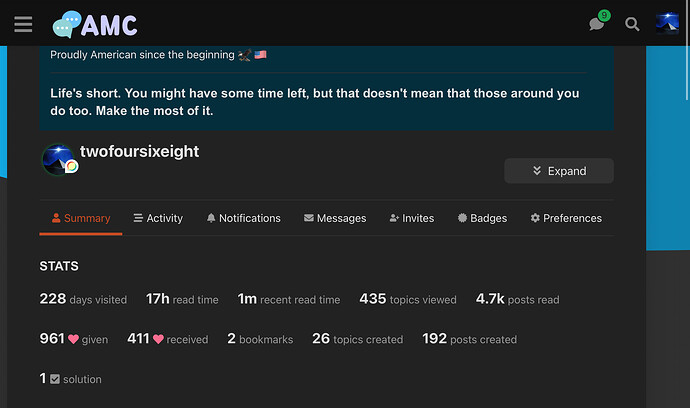Open the hamburger sidebar menu
Image resolution: width=690 pixels, height=408 pixels.
23,24
